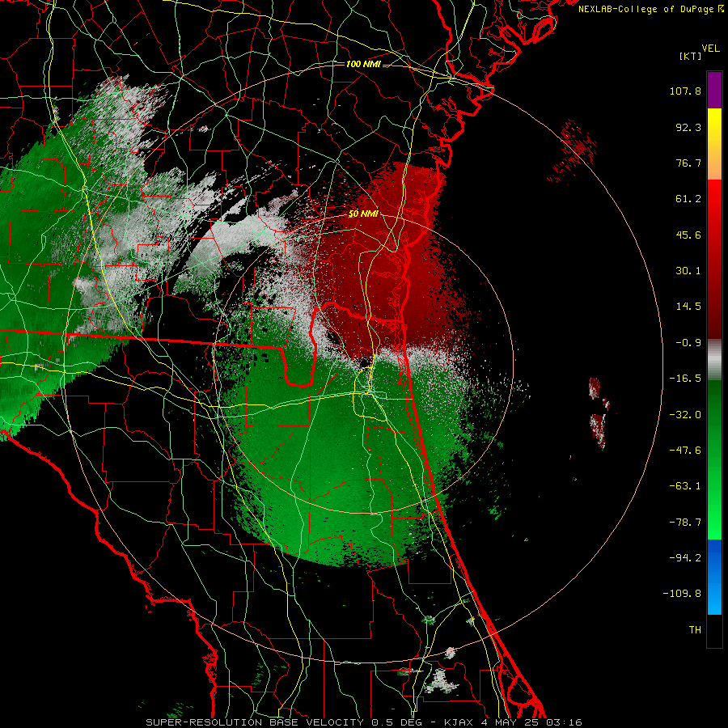The width and height of the screenshot is (728, 728).
Task: Click the -94.2 legend value
Action: 685,558
